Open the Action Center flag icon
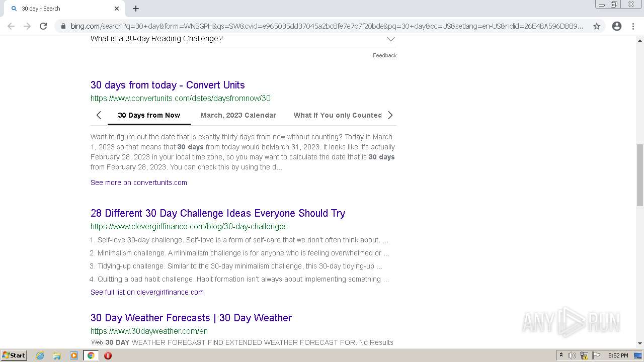644x362 pixels. coord(596,355)
